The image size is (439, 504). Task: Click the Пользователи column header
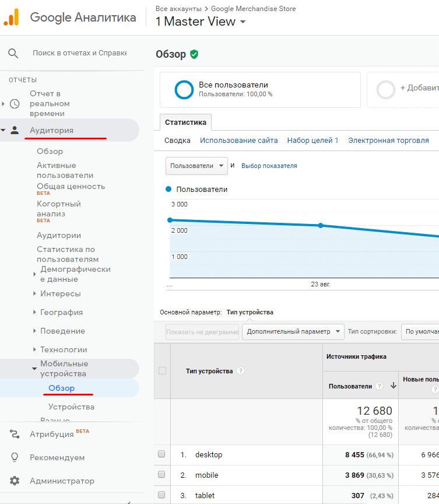click(x=350, y=386)
